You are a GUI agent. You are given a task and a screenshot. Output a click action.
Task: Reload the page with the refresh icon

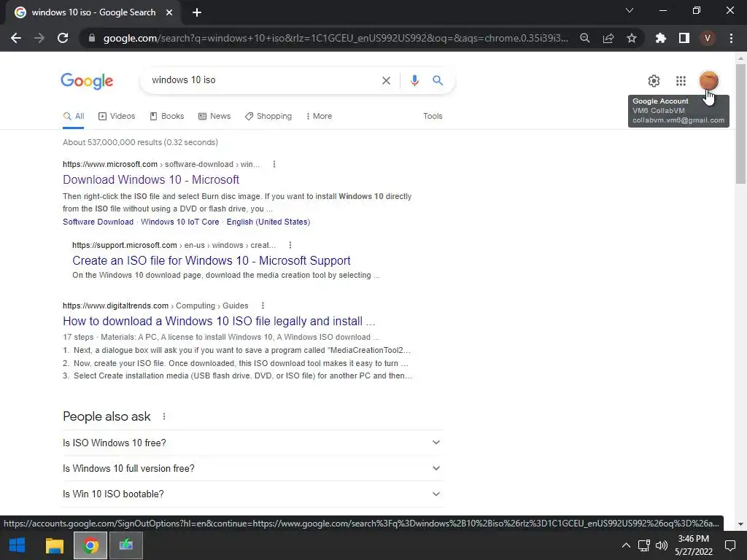(x=63, y=38)
